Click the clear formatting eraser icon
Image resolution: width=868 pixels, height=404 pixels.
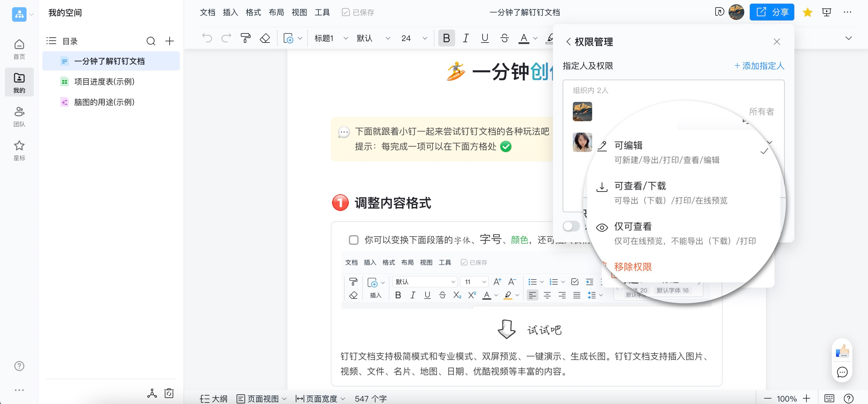click(x=265, y=38)
